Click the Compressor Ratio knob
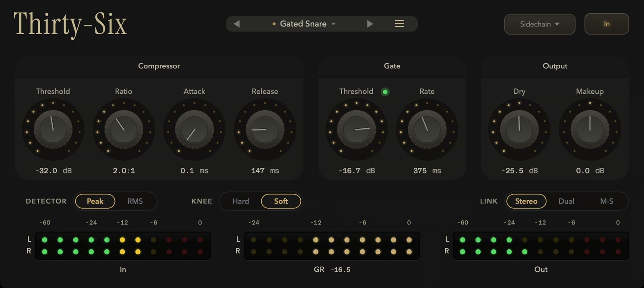 [x=124, y=130]
